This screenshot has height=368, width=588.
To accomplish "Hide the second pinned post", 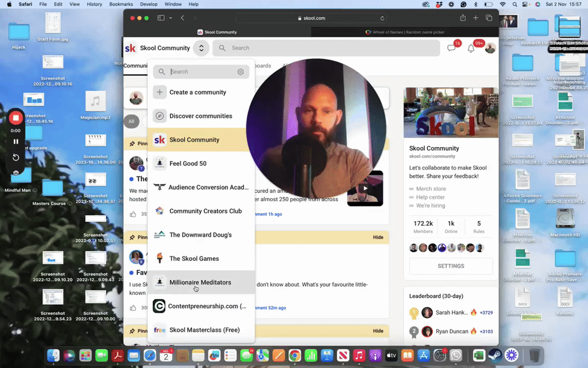I will coord(378,237).
